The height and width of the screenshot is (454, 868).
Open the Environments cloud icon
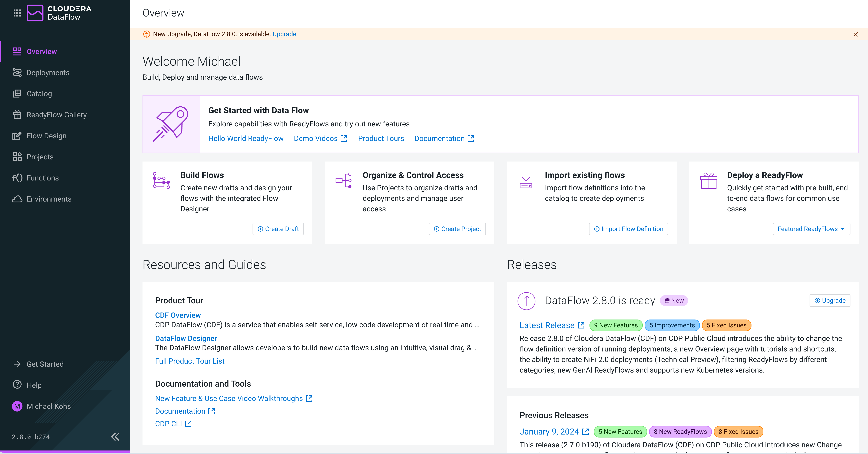(x=17, y=199)
